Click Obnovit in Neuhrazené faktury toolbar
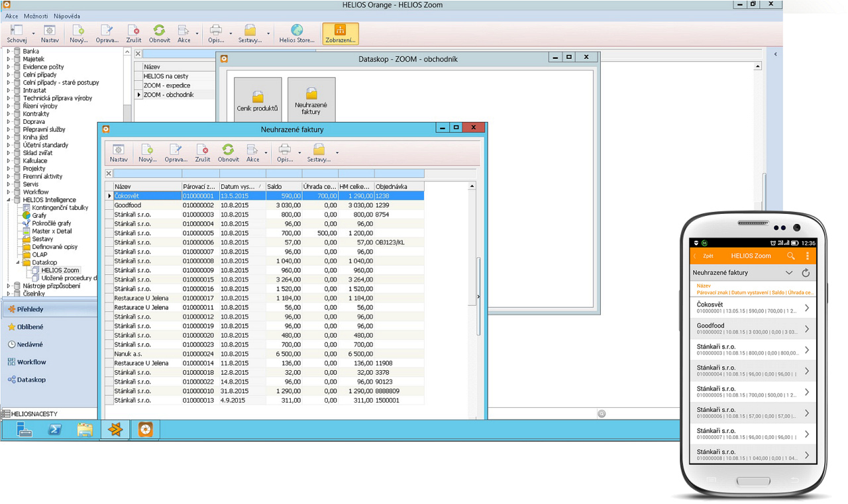 [229, 153]
